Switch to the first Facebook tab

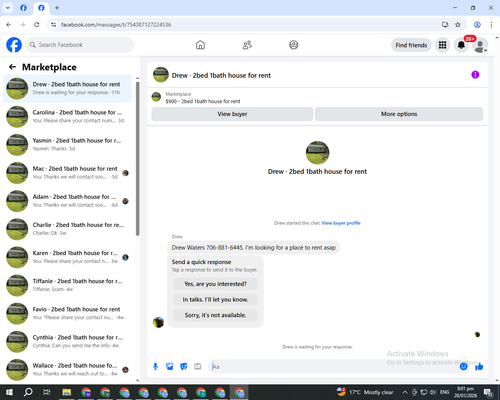23,8
